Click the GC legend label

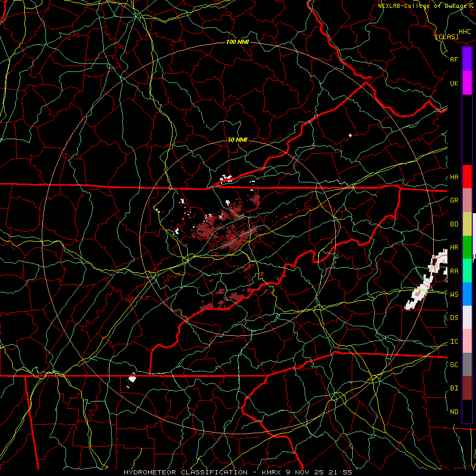click(454, 365)
